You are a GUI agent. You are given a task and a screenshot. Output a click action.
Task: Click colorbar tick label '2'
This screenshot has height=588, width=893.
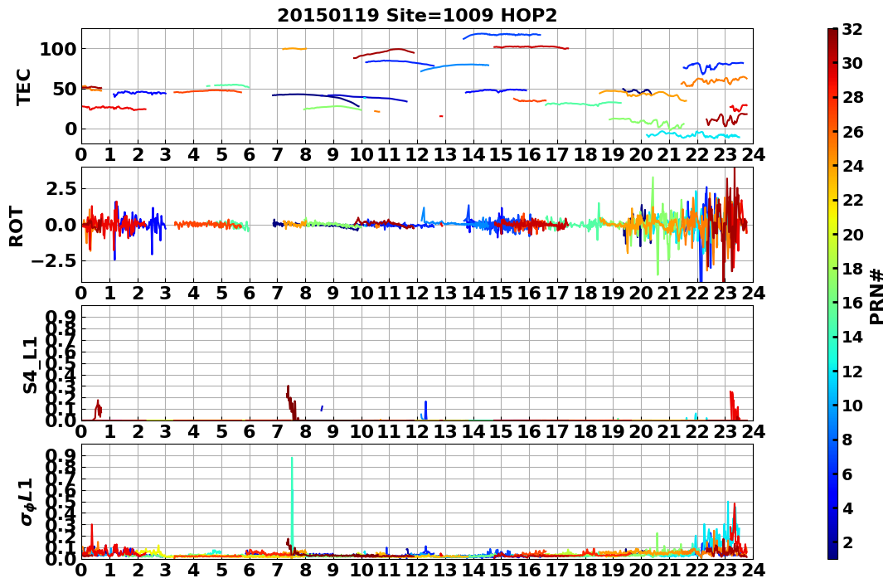point(848,542)
